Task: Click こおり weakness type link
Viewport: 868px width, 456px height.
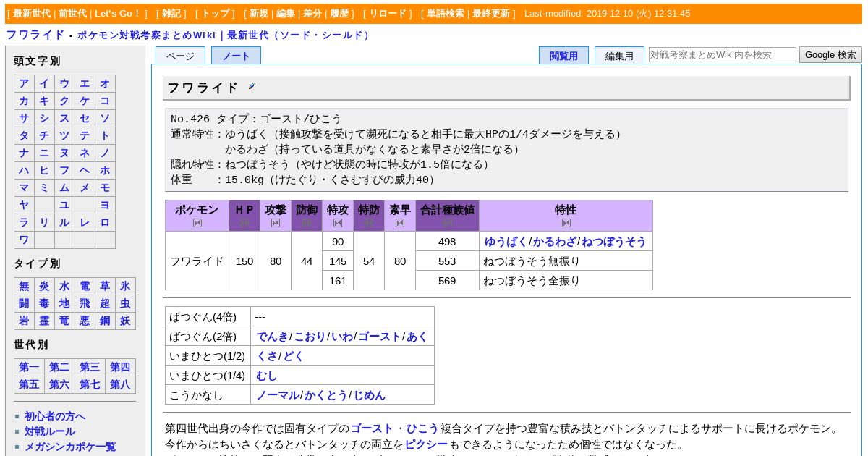Action: pyautogui.click(x=310, y=337)
